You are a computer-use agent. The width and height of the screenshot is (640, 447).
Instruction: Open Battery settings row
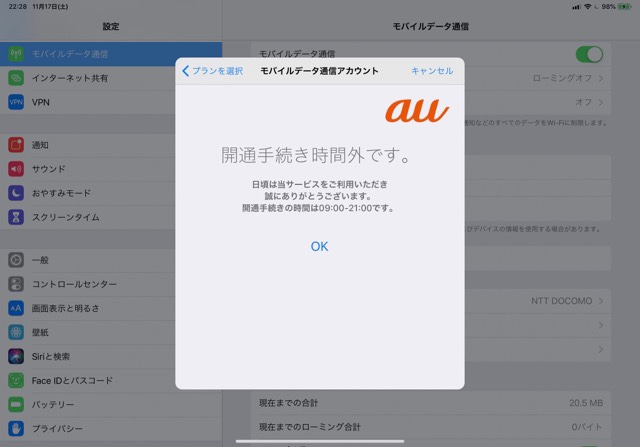point(111,405)
